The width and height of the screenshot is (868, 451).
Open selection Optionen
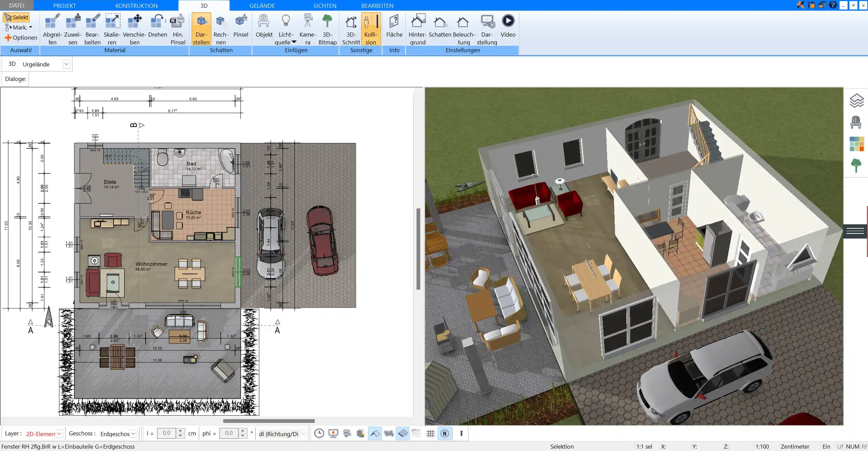click(21, 38)
